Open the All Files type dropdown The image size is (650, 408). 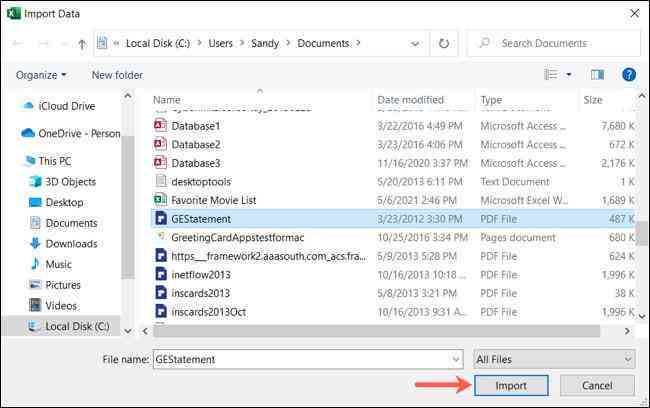click(554, 359)
